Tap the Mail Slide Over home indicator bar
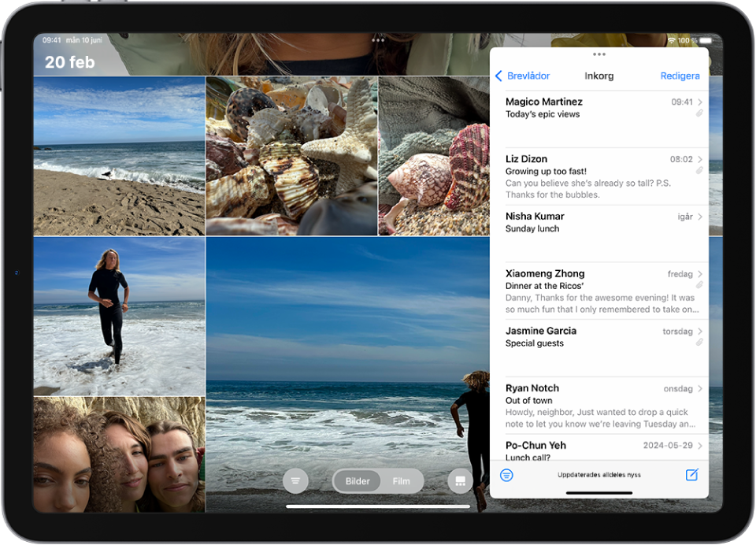756x545 pixels. click(x=599, y=493)
